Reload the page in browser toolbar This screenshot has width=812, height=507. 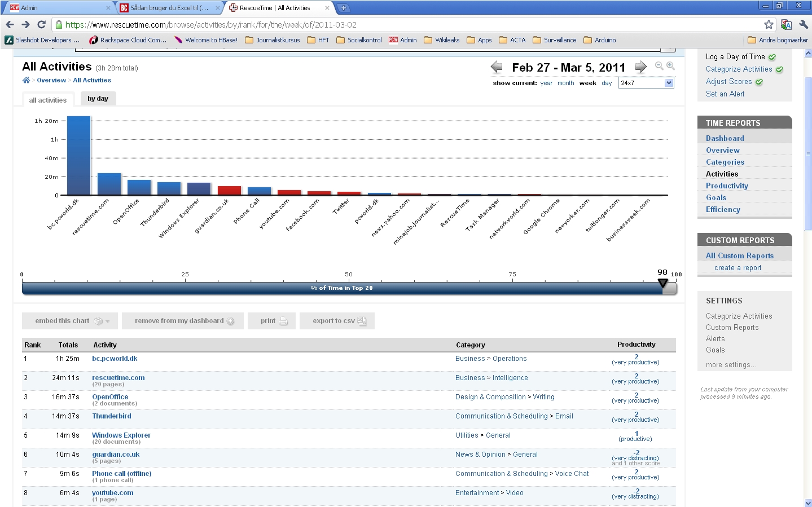coord(41,24)
